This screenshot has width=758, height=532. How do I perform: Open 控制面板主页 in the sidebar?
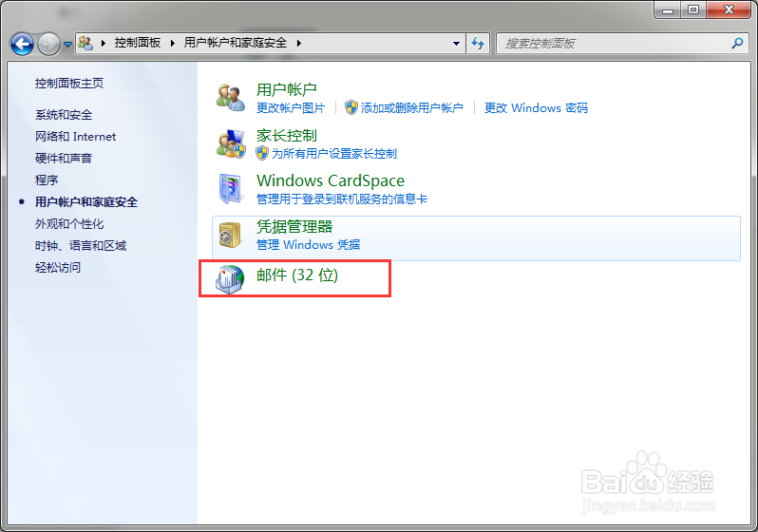[69, 84]
